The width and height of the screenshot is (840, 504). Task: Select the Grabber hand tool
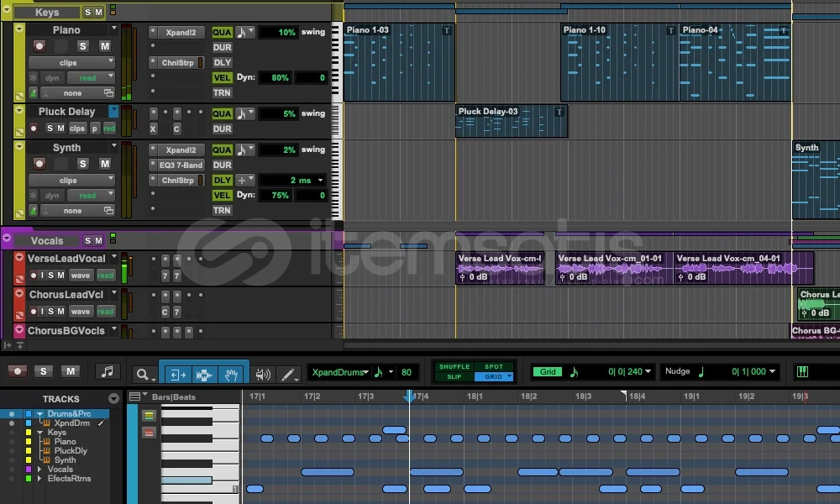pos(233,374)
